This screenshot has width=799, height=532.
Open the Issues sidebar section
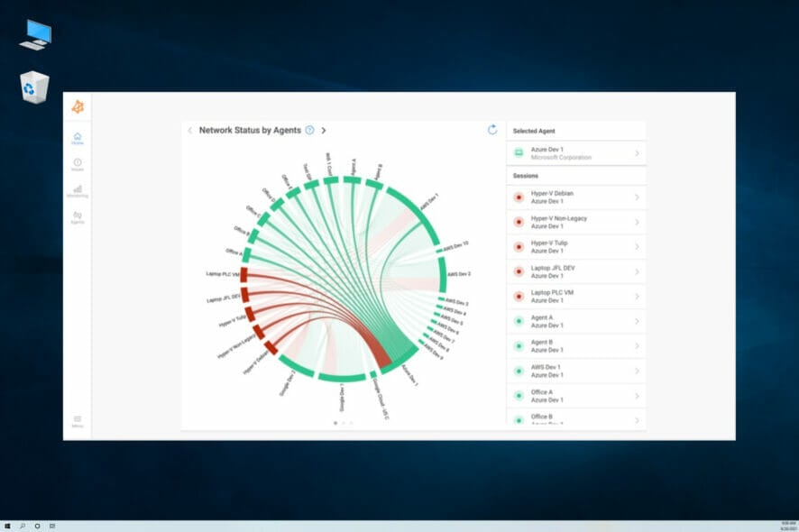point(78,165)
